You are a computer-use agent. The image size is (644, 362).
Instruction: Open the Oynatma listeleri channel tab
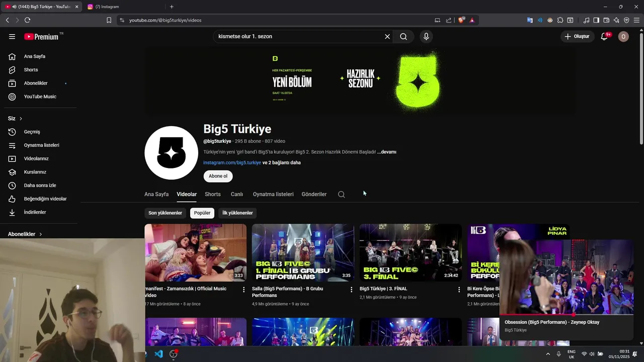point(273,195)
